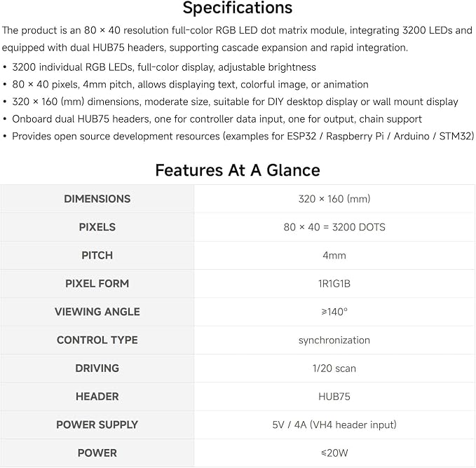Viewport: 476px width, 468px height.
Task: Click the synchronization value cell
Action: pos(334,340)
